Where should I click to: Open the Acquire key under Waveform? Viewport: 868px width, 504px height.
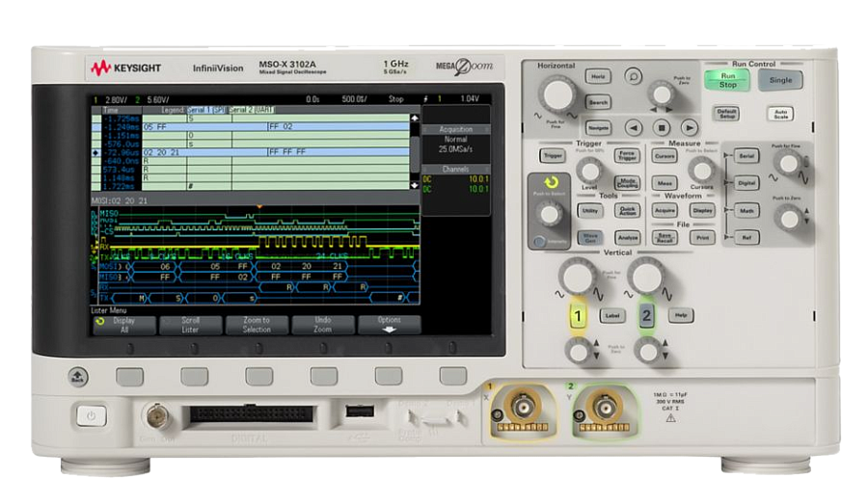(x=665, y=210)
